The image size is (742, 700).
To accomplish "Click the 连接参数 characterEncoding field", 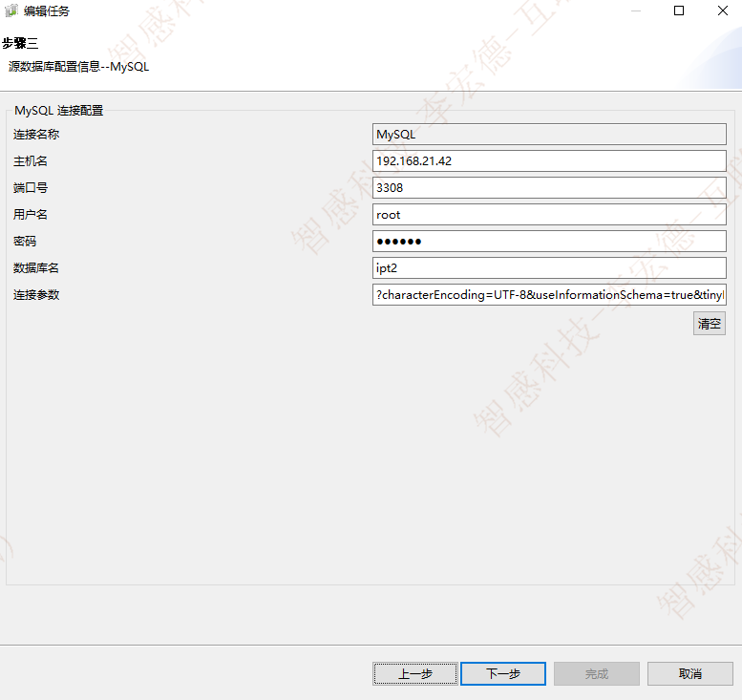I will click(549, 295).
